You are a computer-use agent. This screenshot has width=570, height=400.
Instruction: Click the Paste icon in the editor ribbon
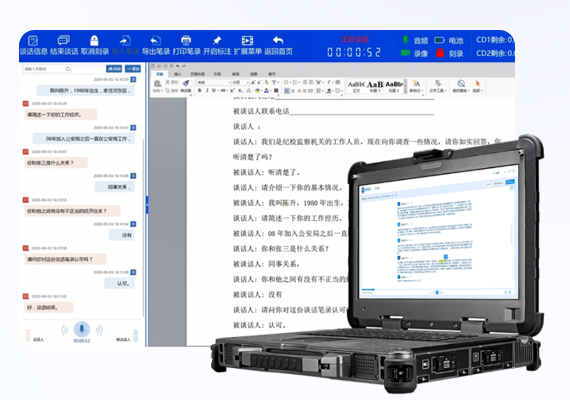tap(157, 84)
